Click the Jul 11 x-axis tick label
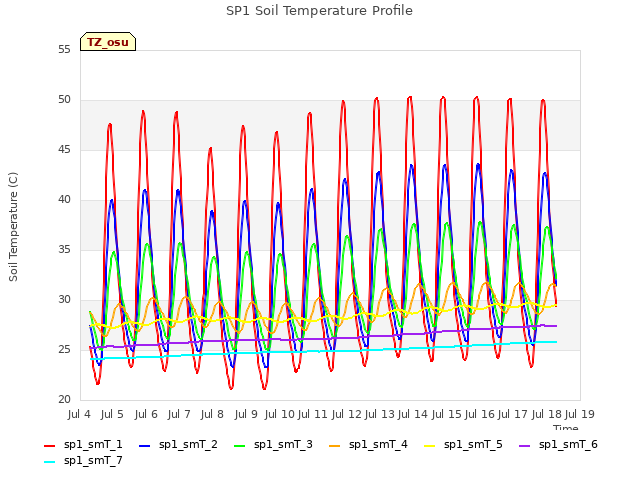 pyautogui.click(x=312, y=414)
